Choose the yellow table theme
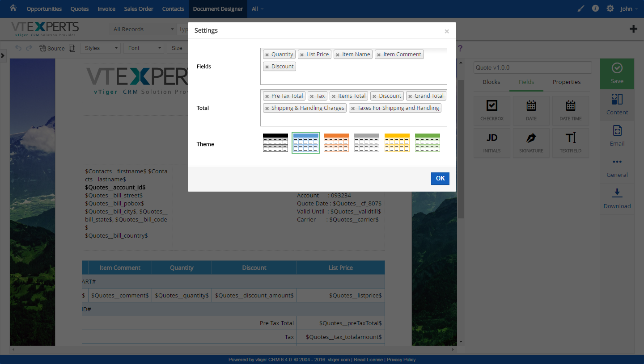Image resolution: width=644 pixels, height=364 pixels. click(397, 142)
